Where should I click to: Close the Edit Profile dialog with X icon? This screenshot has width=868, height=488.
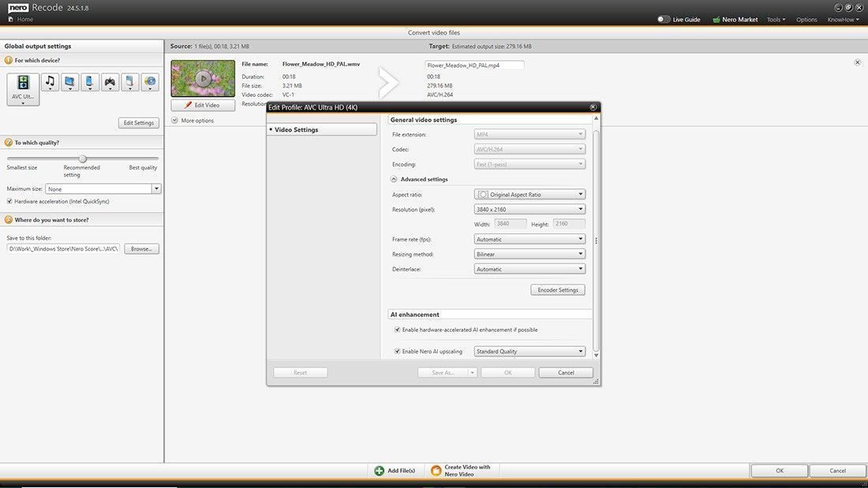593,107
